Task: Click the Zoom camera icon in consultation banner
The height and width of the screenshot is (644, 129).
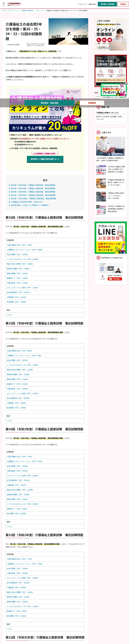Action: point(104,40)
